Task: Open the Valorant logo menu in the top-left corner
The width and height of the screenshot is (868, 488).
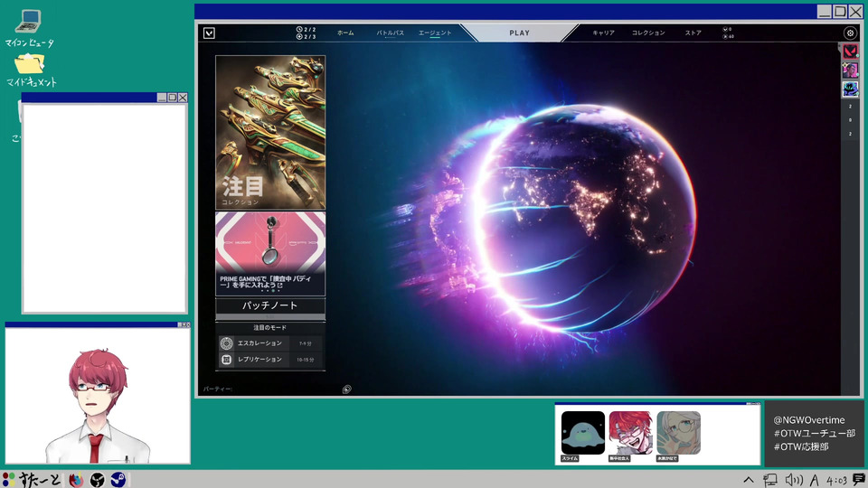Action: tap(209, 33)
